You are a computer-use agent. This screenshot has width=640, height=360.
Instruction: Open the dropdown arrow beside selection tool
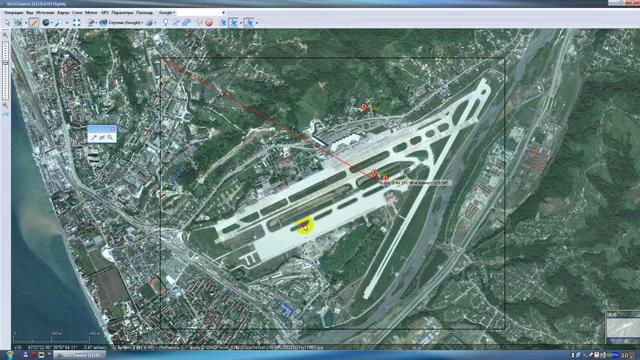click(26, 23)
